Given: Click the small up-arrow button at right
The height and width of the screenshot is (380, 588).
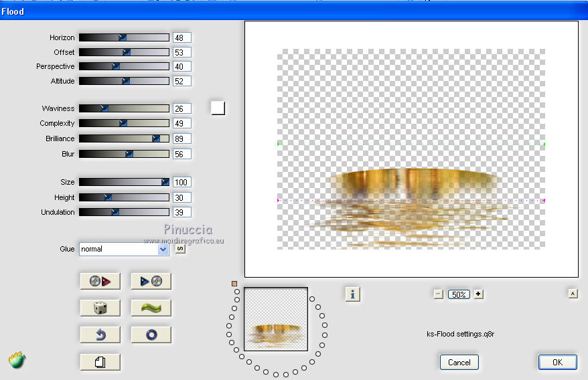Looking at the screenshot, I should (x=573, y=294).
